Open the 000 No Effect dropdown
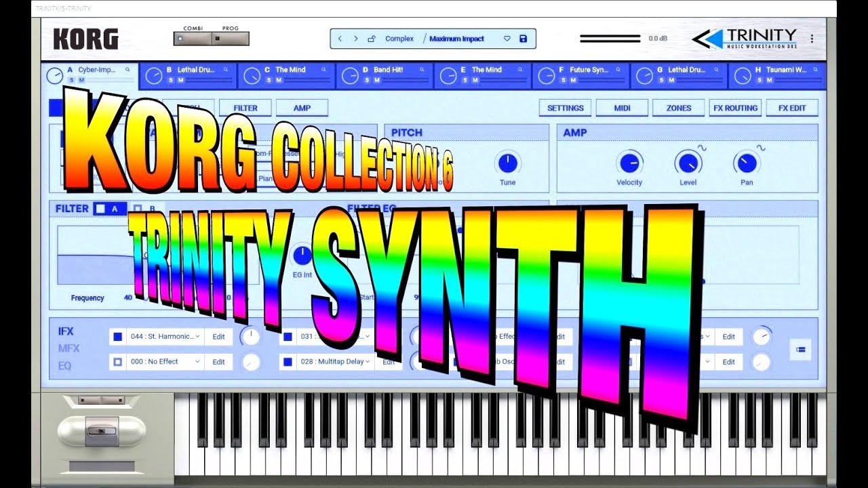The width and height of the screenshot is (868, 488). coord(165,362)
